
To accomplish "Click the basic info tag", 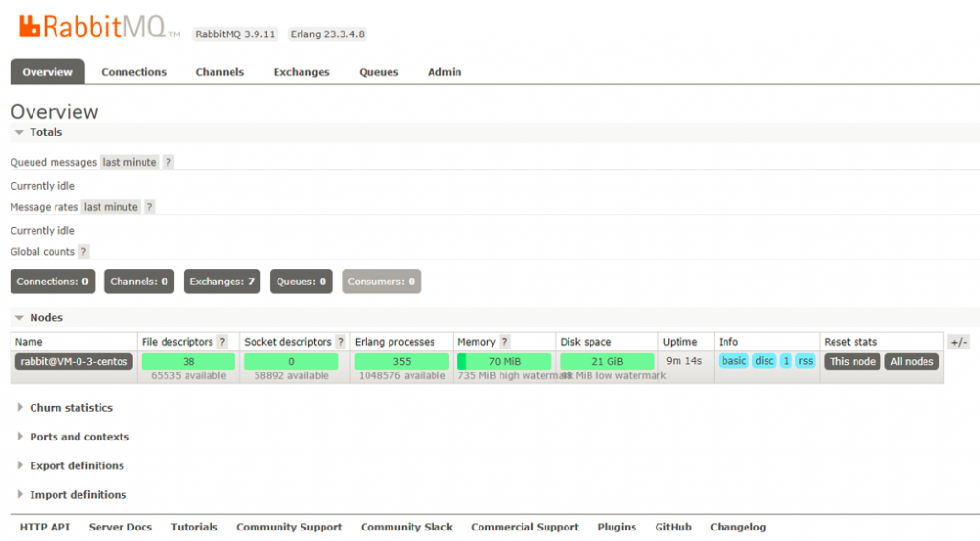I will click(x=734, y=361).
